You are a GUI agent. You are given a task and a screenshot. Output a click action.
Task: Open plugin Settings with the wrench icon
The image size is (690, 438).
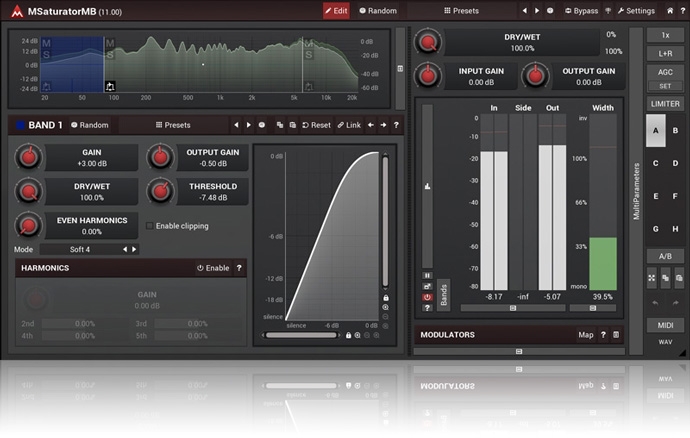pyautogui.click(x=635, y=11)
